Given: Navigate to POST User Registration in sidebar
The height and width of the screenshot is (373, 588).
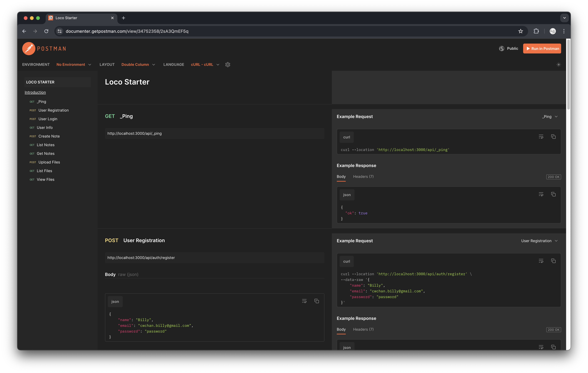Looking at the screenshot, I should click(49, 110).
